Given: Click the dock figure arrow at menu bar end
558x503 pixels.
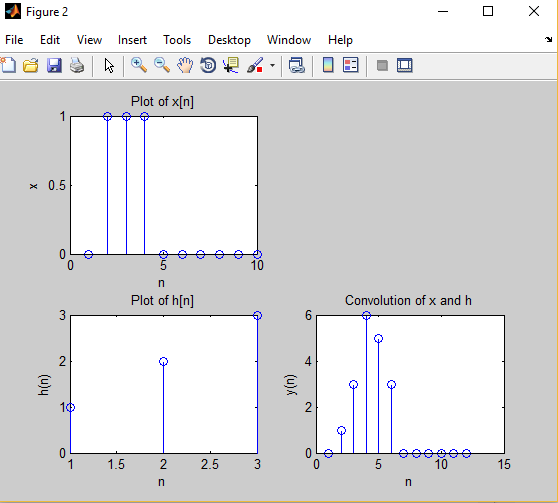Looking at the screenshot, I should coord(548,39).
